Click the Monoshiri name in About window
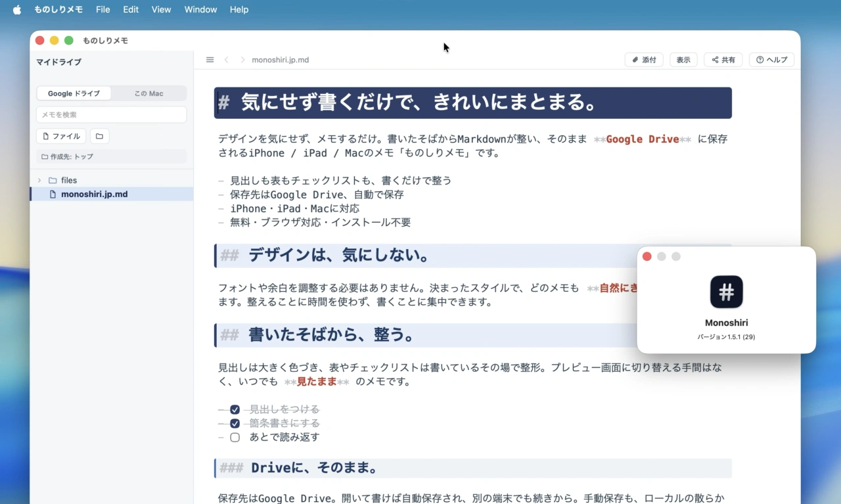 [x=726, y=323]
